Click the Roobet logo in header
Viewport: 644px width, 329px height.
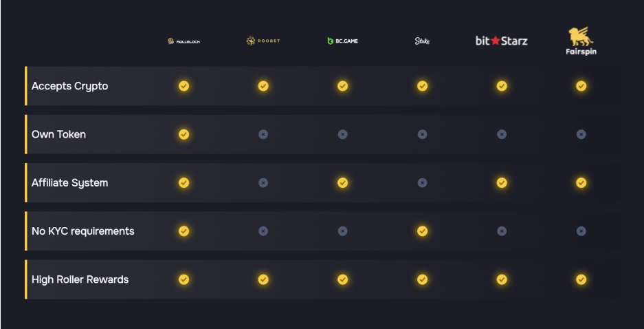(x=263, y=41)
